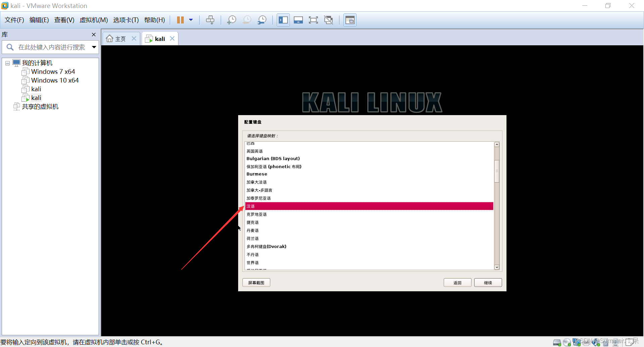This screenshot has width=644, height=347.
Task: Open the 虚拟机(M) menu
Action: (x=94, y=20)
